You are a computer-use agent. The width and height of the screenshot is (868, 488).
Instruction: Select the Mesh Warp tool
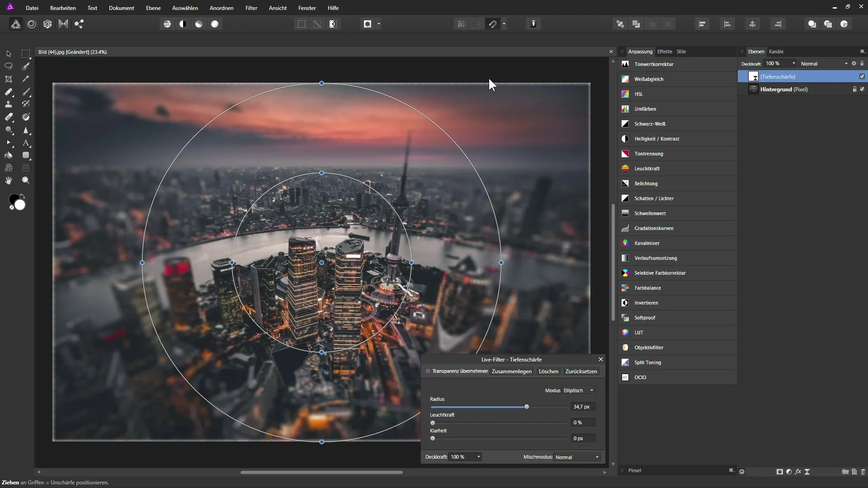9,168
